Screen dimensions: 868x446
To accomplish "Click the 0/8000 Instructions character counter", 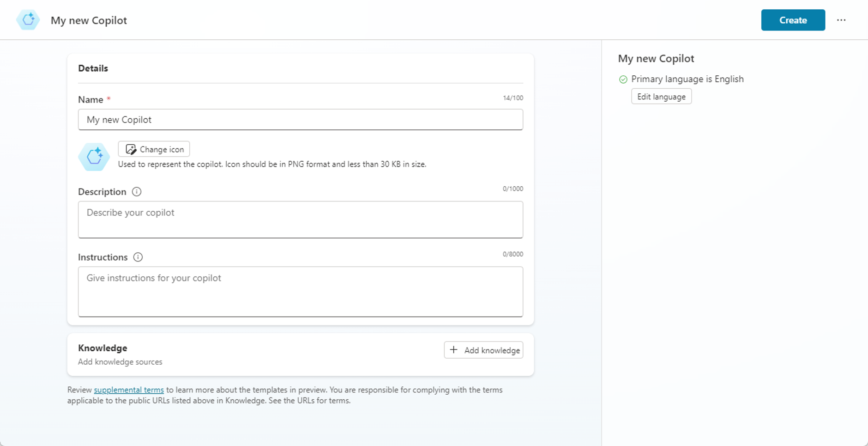I will click(x=513, y=254).
